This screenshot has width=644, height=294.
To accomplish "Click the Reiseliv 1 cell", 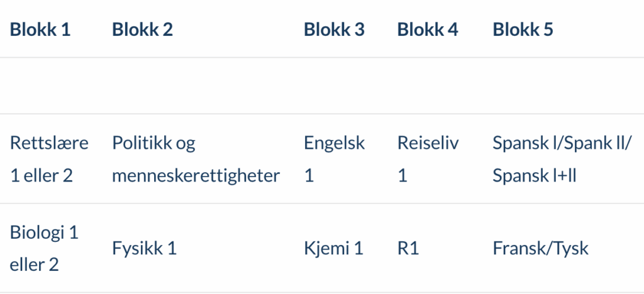I will click(428, 159).
